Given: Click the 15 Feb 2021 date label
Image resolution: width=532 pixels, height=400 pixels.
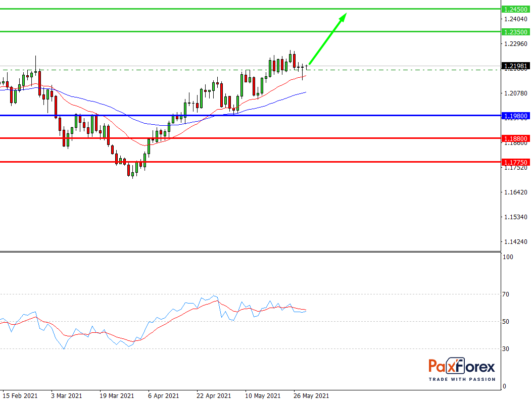Looking at the screenshot, I should (20, 395).
